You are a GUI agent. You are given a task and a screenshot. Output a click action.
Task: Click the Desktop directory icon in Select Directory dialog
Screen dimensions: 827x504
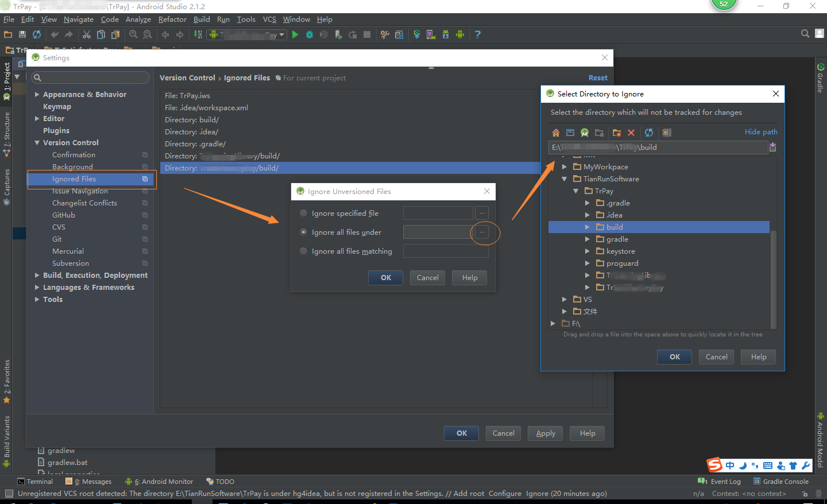(x=570, y=133)
